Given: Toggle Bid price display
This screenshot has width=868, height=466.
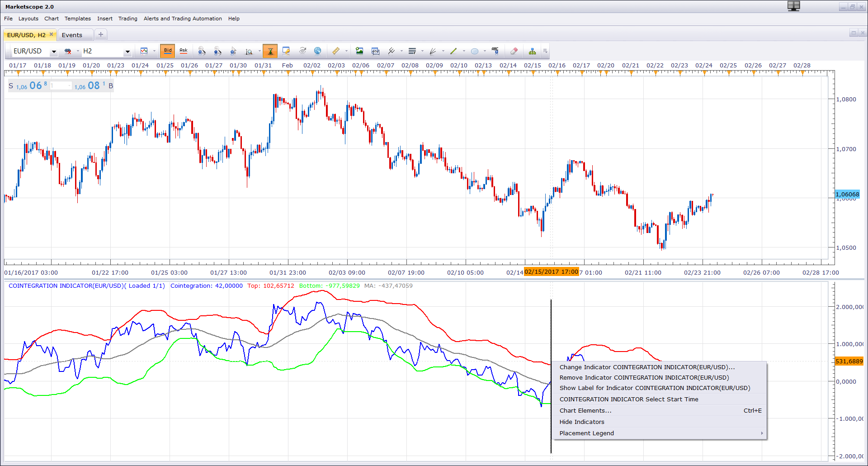Looking at the screenshot, I should click(168, 51).
